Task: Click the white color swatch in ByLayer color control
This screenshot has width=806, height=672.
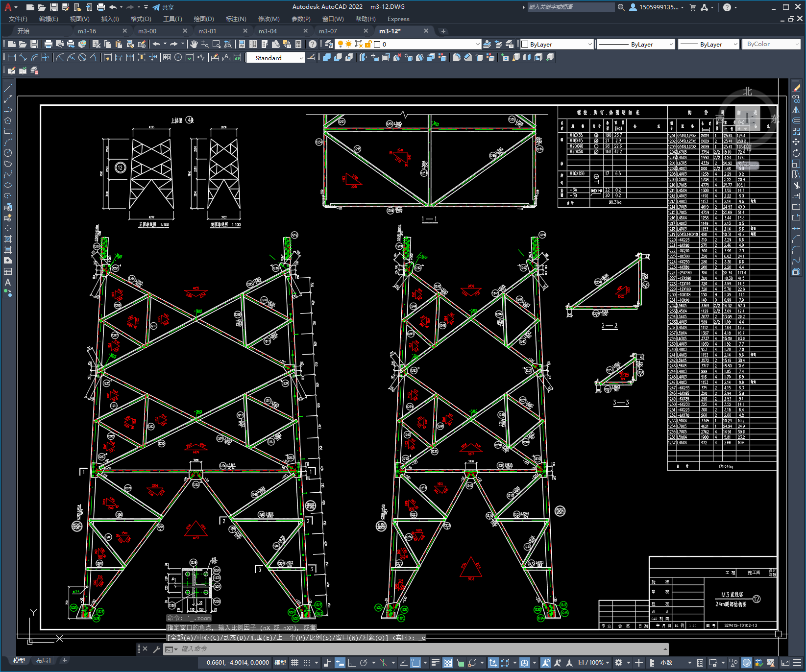Action: click(x=525, y=44)
